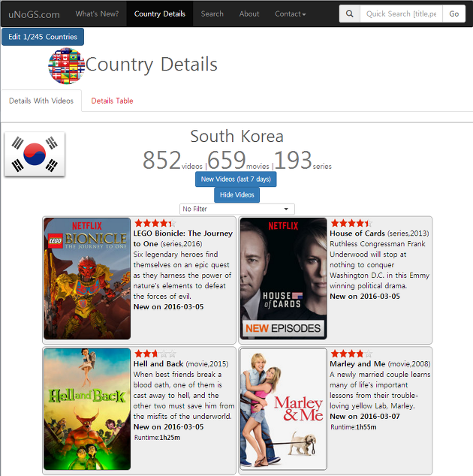Open the Marley & Me poster thumbnail
The width and height of the screenshot is (473, 476).
[x=283, y=409]
